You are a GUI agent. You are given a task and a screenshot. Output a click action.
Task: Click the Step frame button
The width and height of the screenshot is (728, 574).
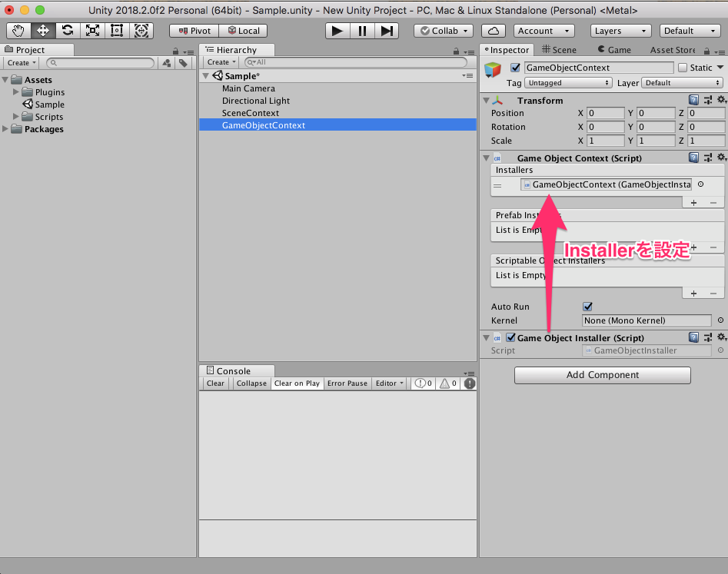(x=387, y=31)
